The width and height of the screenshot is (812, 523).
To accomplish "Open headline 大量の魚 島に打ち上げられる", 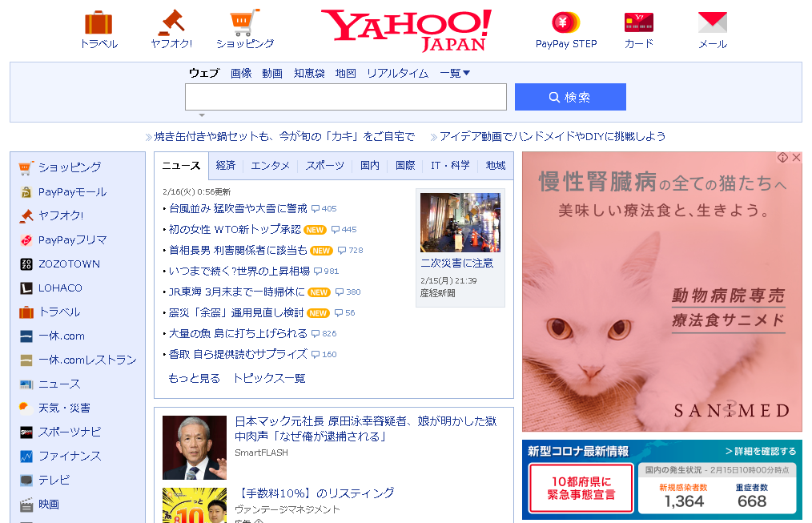I will 238,333.
